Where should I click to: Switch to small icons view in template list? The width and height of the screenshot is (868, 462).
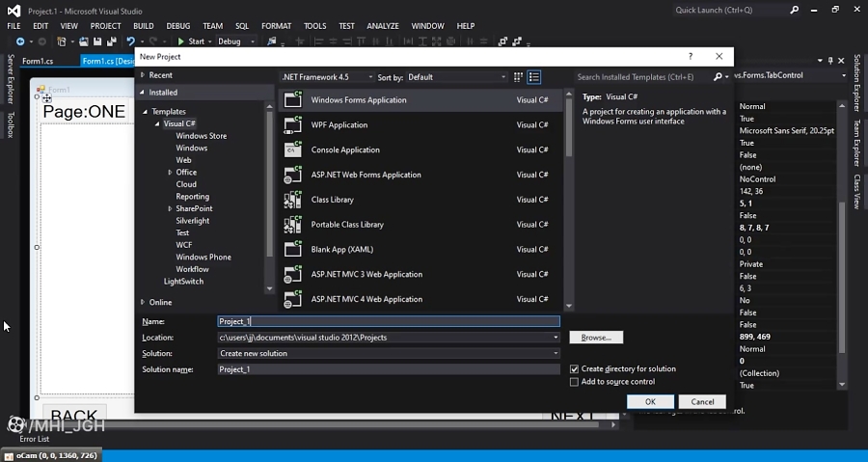click(x=518, y=77)
